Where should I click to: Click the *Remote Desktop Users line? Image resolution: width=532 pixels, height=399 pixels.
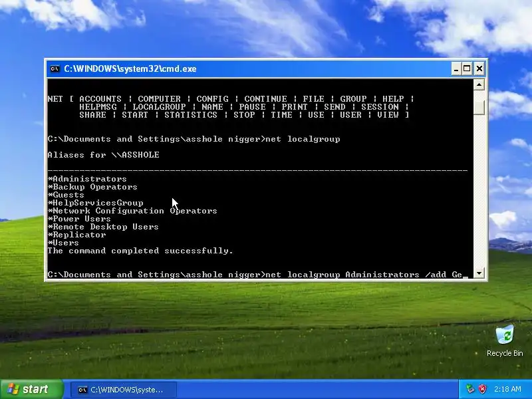[x=103, y=227]
